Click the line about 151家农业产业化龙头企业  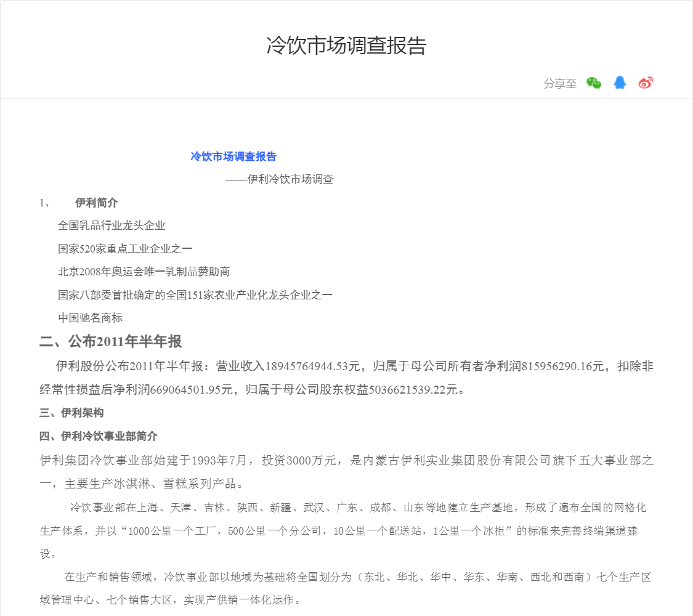click(x=195, y=294)
